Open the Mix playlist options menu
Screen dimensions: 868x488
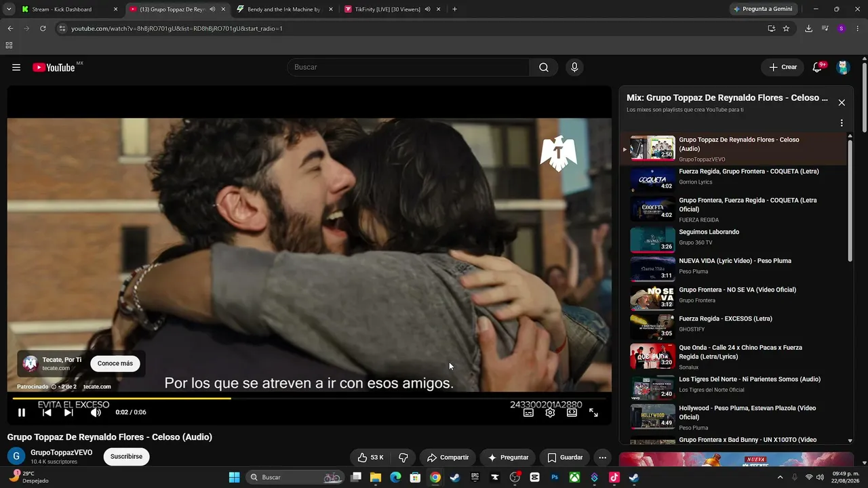(x=842, y=123)
